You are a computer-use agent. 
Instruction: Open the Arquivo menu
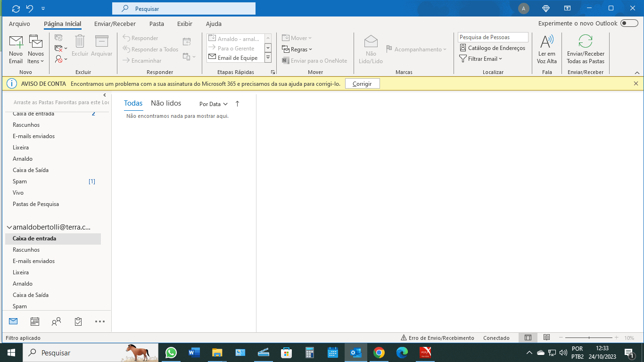click(19, 24)
